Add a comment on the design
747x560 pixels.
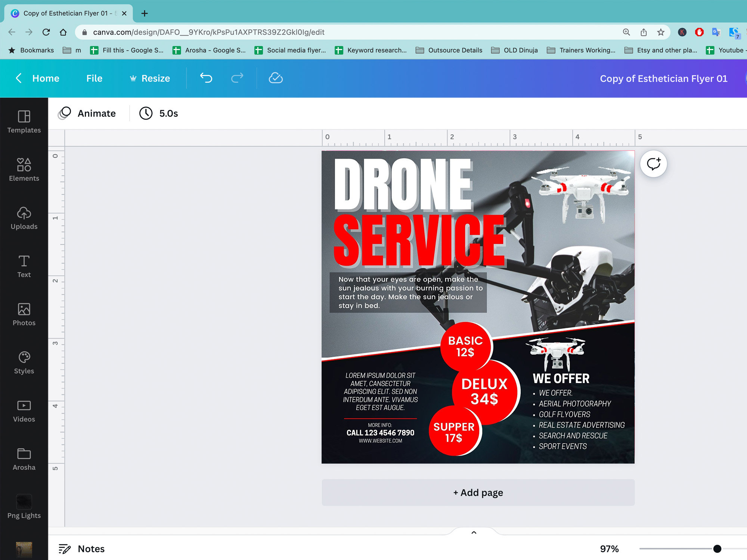(653, 164)
